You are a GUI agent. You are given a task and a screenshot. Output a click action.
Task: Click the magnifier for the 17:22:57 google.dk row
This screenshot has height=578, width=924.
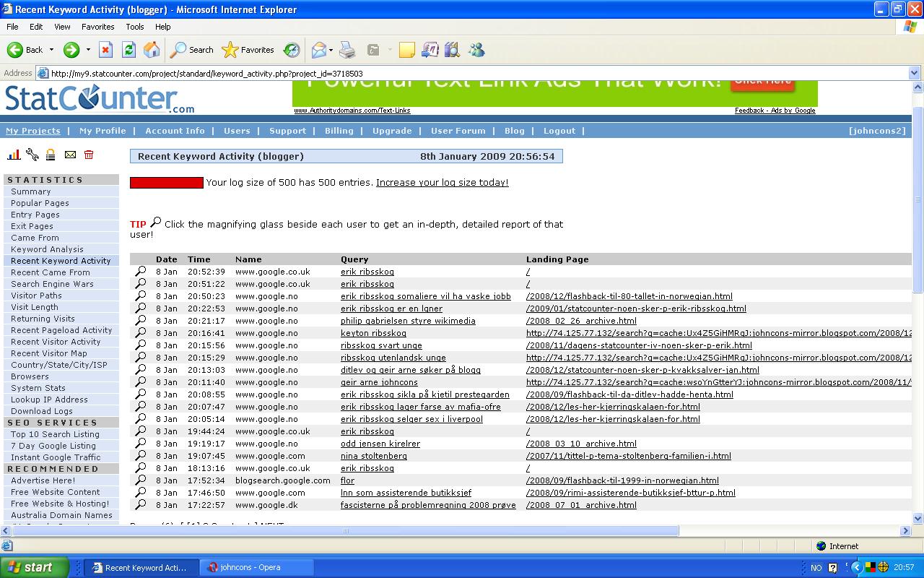coord(141,505)
